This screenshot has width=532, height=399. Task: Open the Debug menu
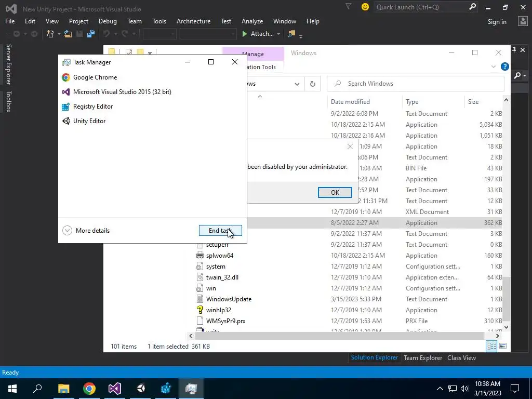pyautogui.click(x=108, y=21)
